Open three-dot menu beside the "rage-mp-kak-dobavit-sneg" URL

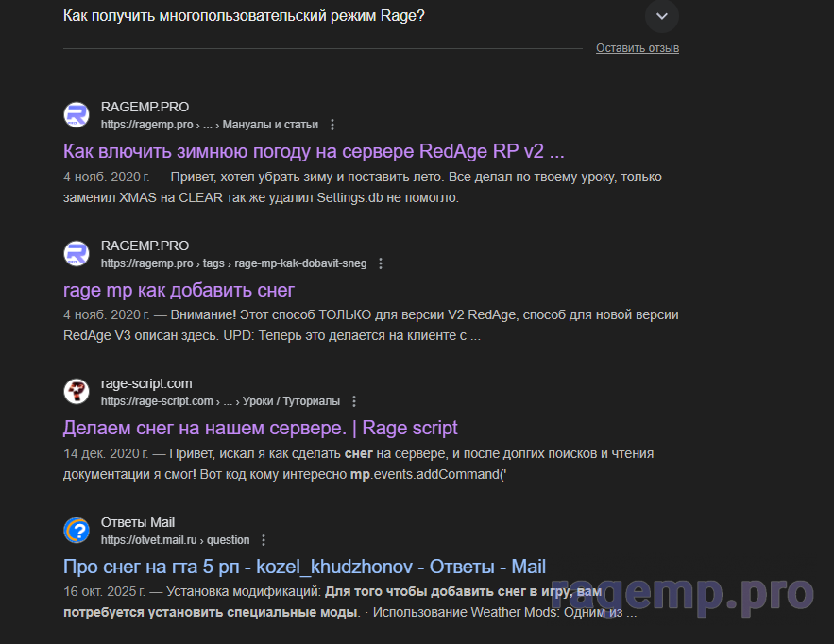point(381,263)
